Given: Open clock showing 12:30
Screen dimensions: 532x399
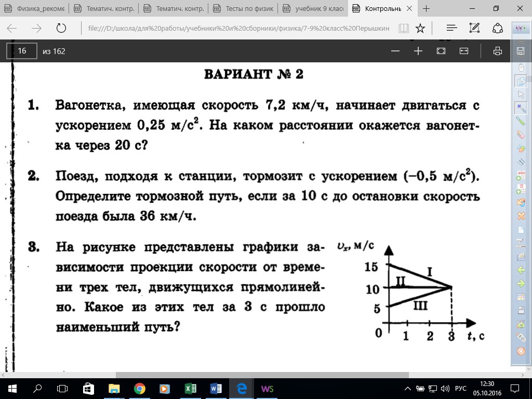Looking at the screenshot, I should [487, 389].
